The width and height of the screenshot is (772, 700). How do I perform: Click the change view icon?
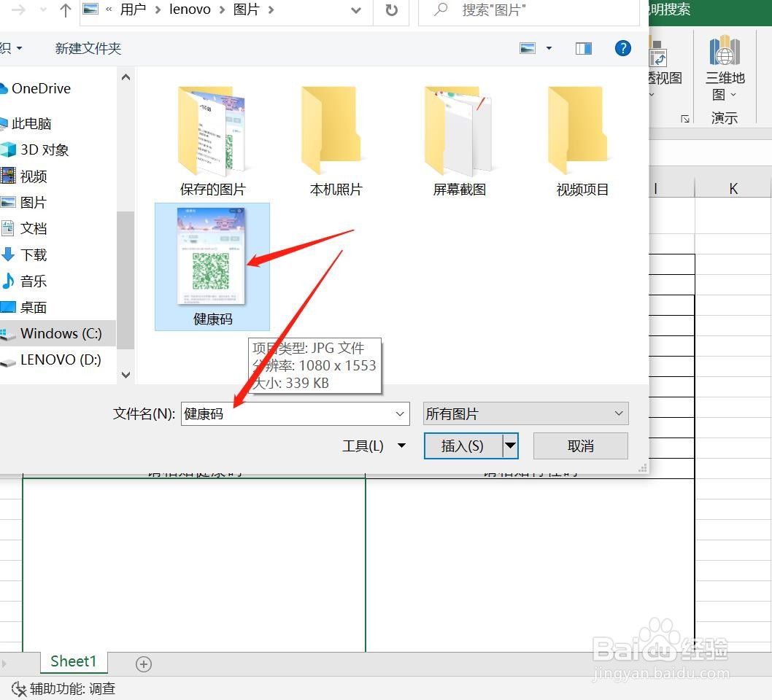click(528, 48)
